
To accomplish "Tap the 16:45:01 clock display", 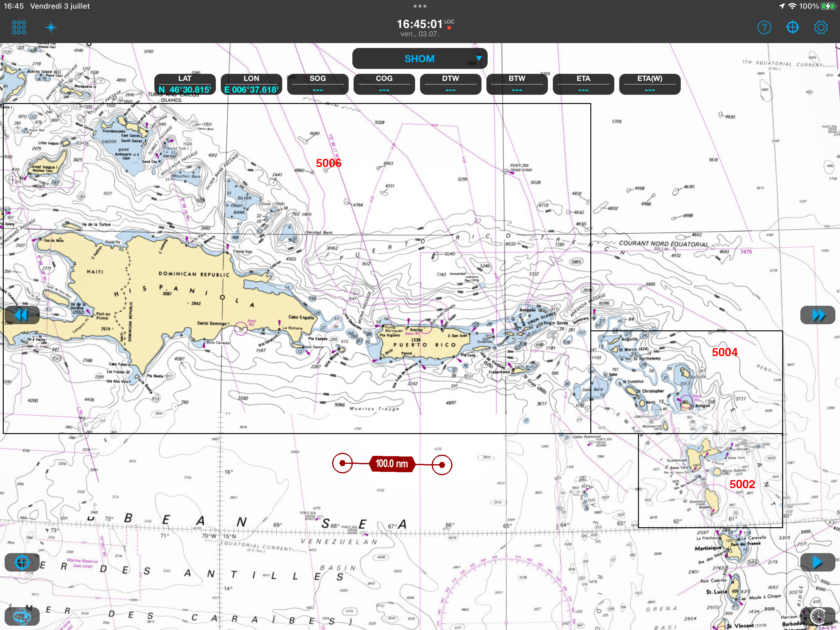I will click(420, 24).
